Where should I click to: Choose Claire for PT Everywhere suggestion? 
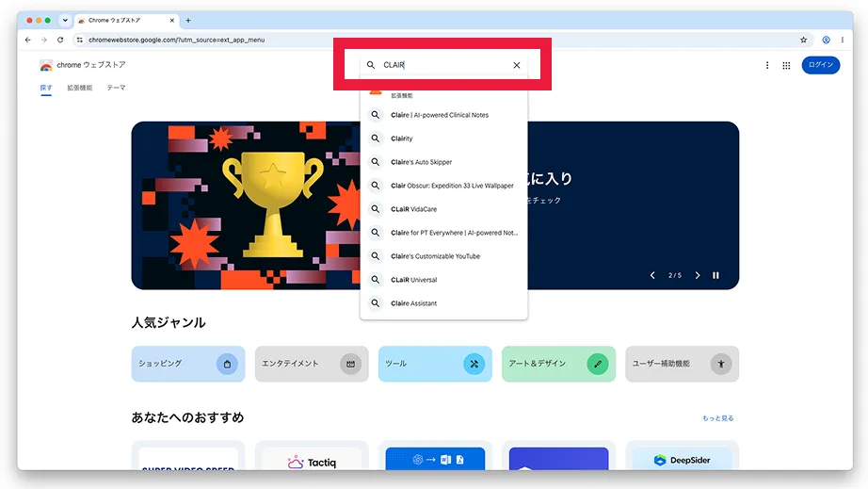tap(444, 233)
